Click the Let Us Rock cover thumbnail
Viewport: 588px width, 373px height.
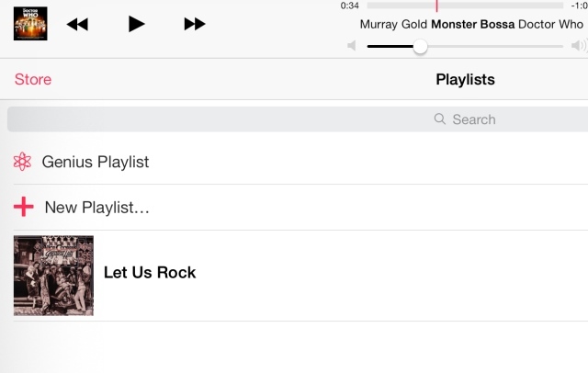(x=53, y=276)
